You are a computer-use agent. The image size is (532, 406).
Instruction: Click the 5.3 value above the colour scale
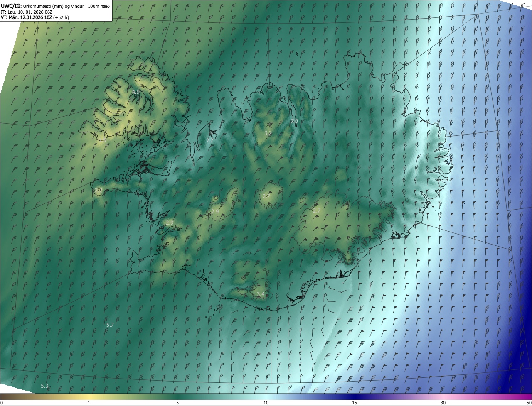(x=44, y=386)
